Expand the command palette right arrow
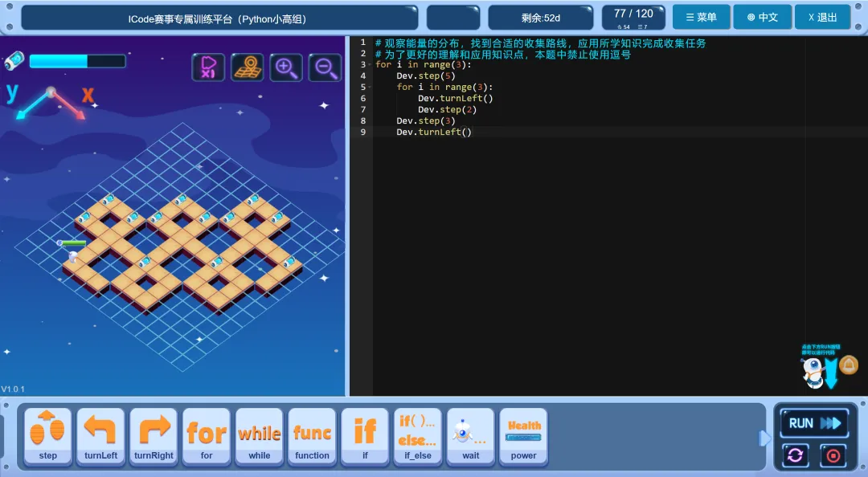The height and width of the screenshot is (477, 868). [764, 438]
